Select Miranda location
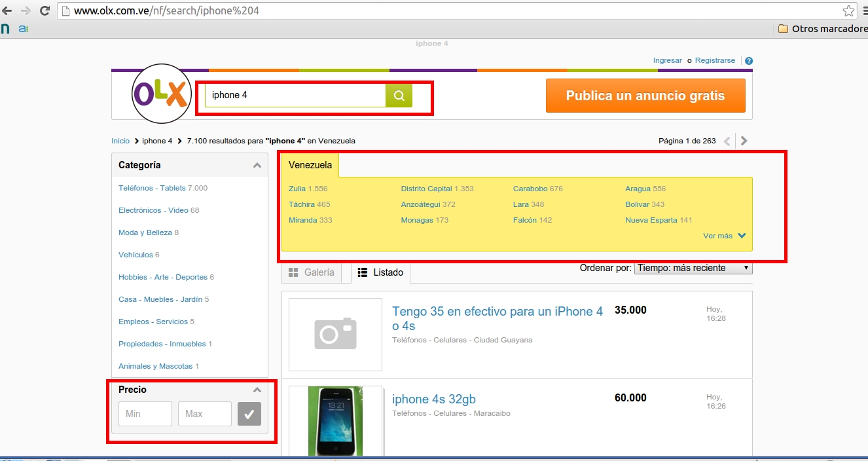 point(303,220)
